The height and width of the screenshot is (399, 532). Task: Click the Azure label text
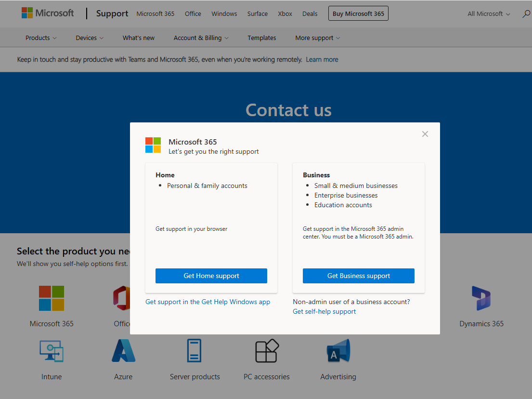[123, 376]
